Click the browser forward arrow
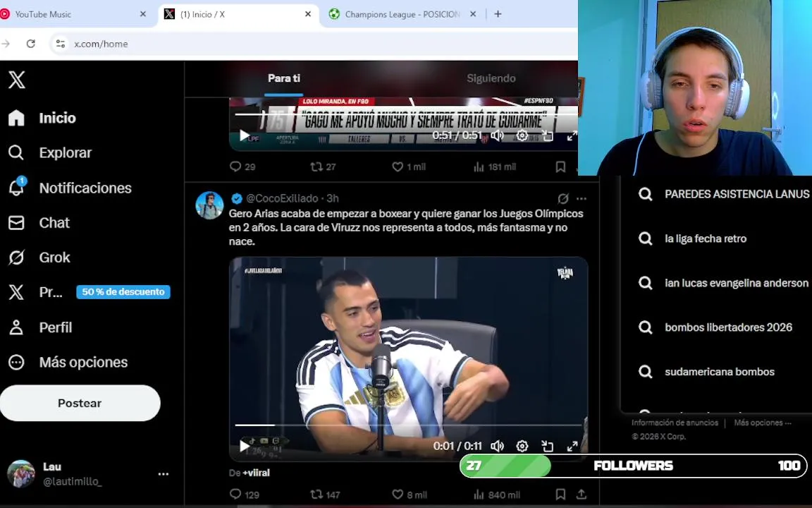 tap(6, 44)
